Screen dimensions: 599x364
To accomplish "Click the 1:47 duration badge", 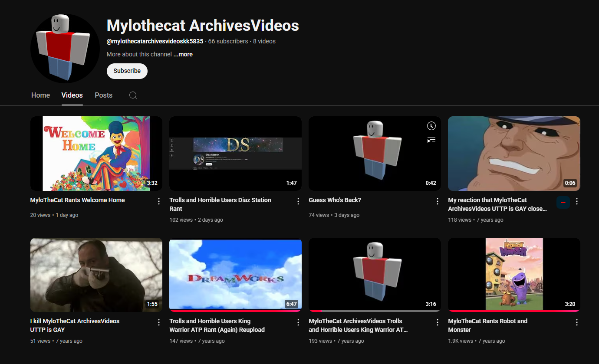I will pos(291,183).
